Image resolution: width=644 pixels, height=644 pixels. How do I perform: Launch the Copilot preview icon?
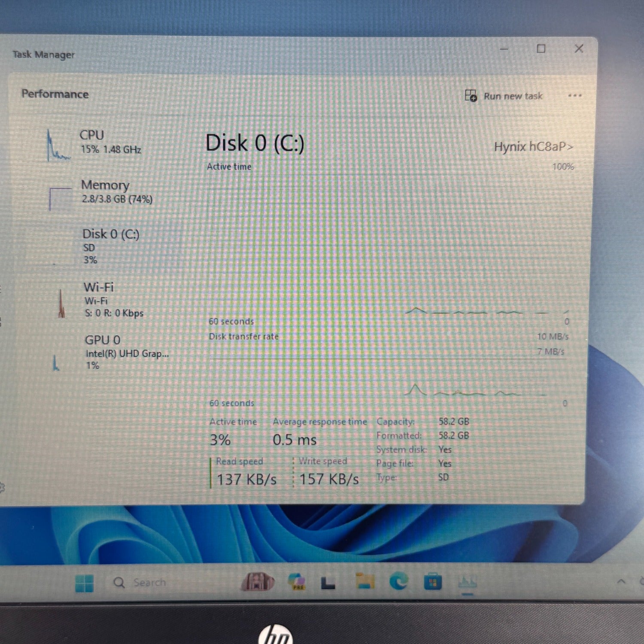(x=297, y=582)
